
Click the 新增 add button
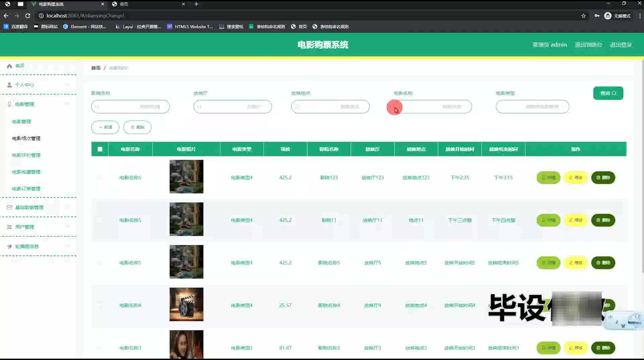coord(105,127)
